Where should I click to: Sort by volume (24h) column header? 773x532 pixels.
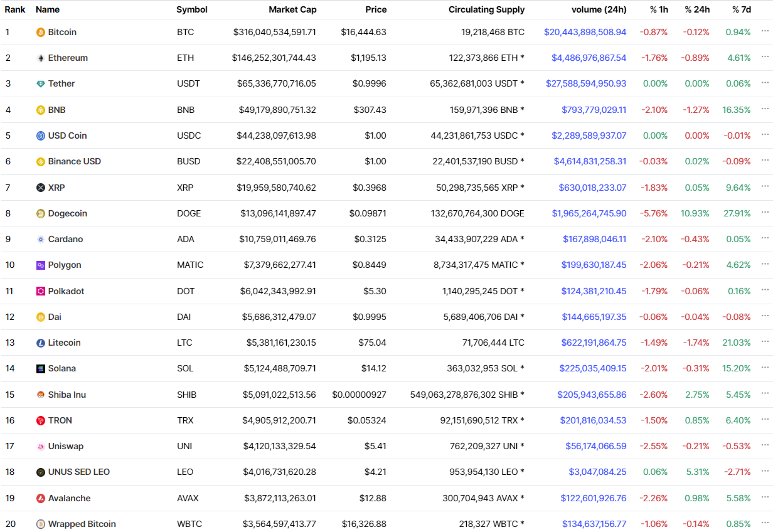tap(599, 9)
